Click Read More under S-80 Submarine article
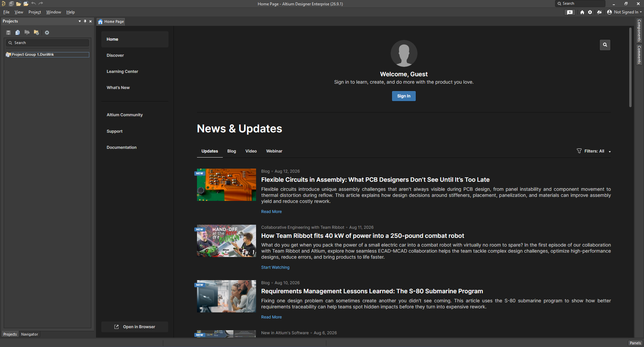The height and width of the screenshot is (347, 644). click(x=271, y=317)
